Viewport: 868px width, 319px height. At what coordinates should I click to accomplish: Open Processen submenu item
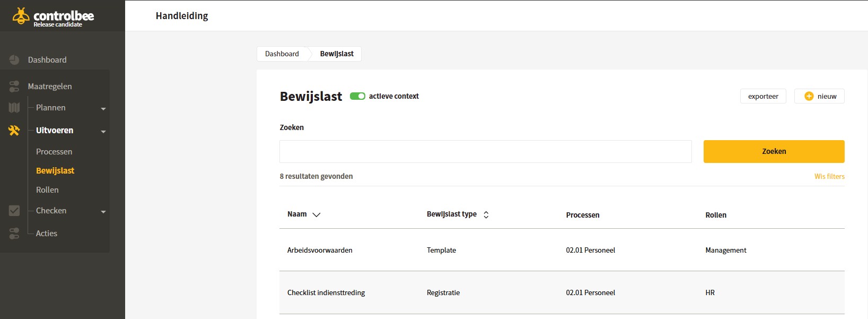(x=54, y=152)
